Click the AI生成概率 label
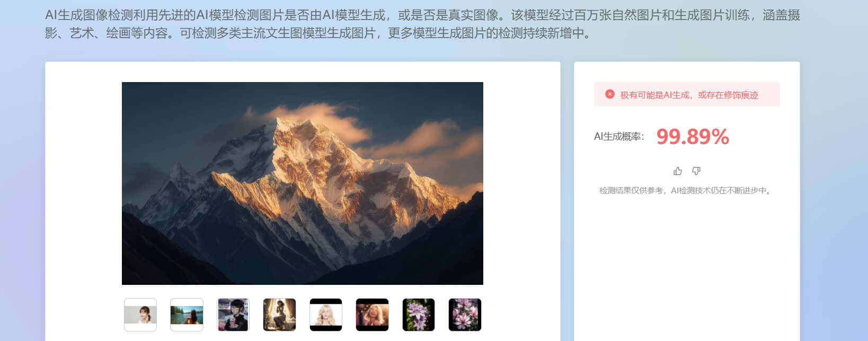868x341 pixels. click(619, 137)
